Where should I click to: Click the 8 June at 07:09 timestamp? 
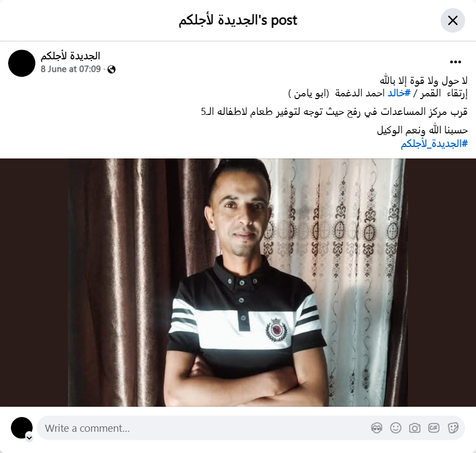pyautogui.click(x=71, y=69)
